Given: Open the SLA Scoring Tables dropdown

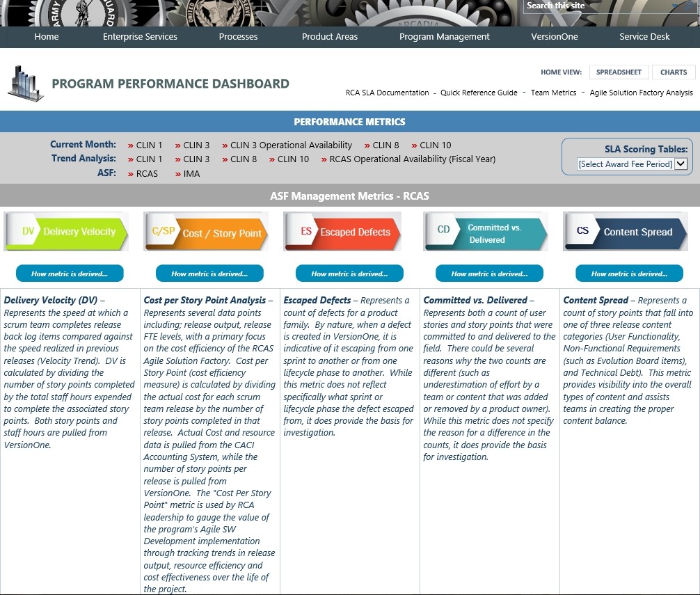Looking at the screenshot, I should 632,164.
